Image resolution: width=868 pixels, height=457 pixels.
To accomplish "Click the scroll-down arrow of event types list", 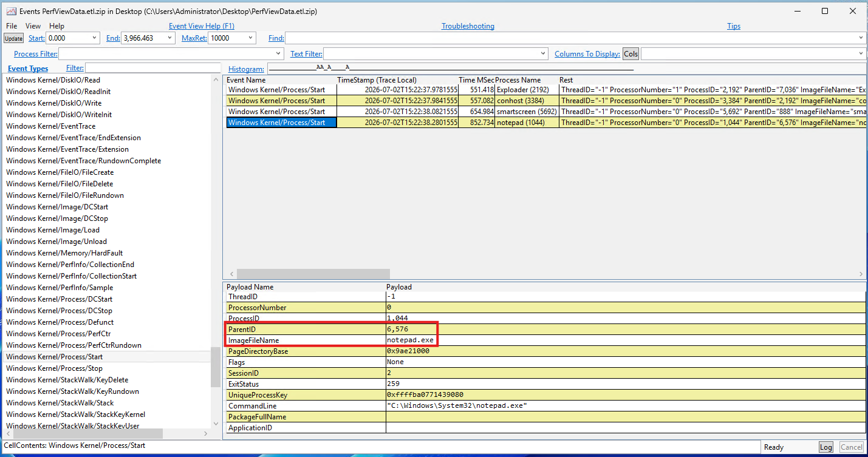I will click(216, 424).
